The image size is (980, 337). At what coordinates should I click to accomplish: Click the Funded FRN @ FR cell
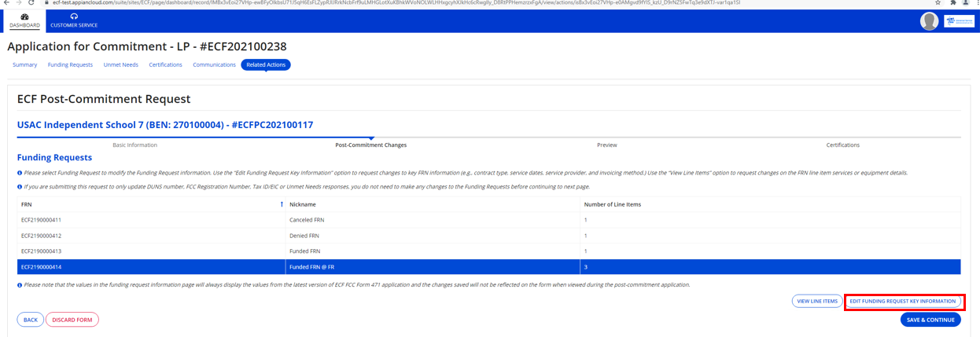(x=433, y=267)
